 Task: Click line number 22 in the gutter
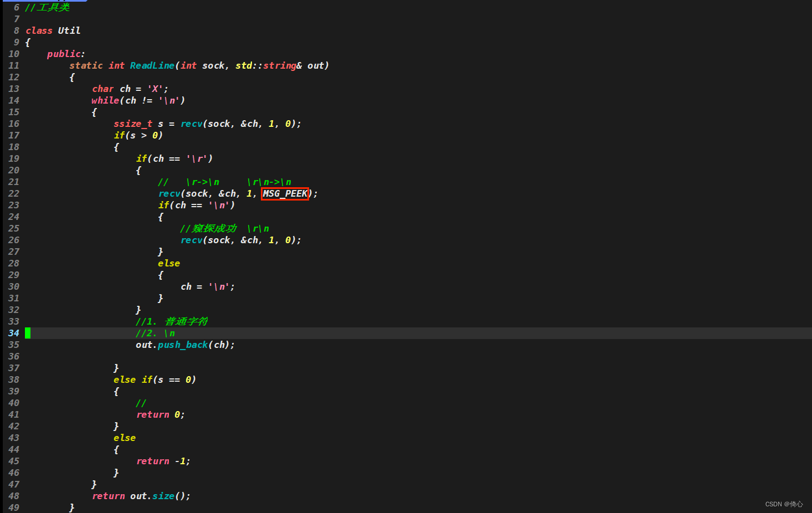14,193
